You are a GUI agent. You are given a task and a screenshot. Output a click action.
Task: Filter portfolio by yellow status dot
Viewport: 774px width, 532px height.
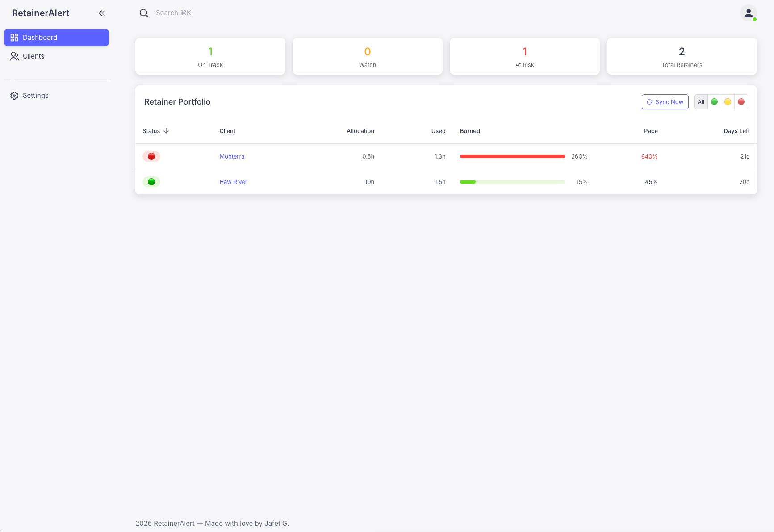coord(728,101)
